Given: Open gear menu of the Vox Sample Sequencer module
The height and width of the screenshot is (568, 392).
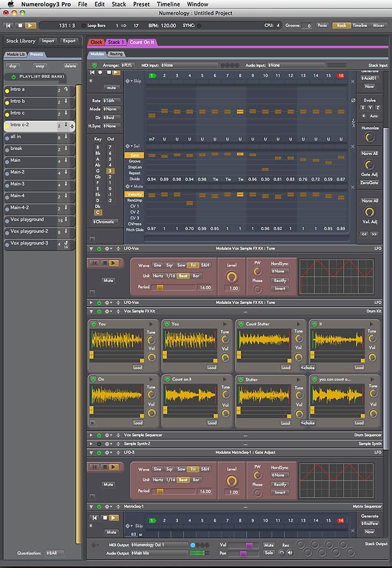Looking at the screenshot, I should (108, 435).
